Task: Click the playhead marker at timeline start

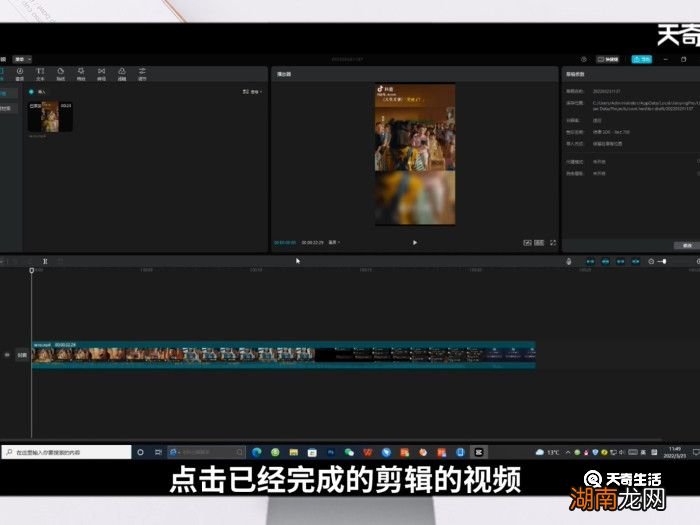Action: tap(32, 271)
